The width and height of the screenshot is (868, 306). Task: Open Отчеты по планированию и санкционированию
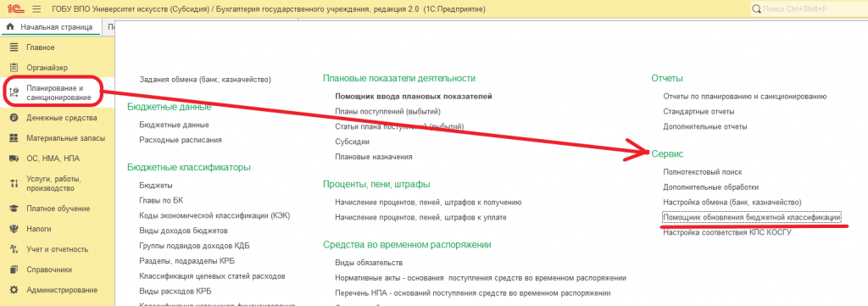[x=744, y=97]
